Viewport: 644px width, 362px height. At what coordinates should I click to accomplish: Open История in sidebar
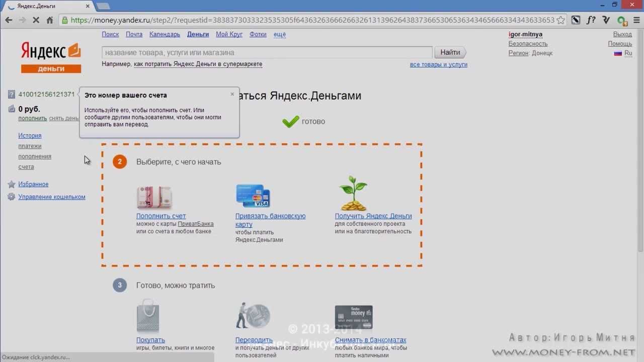pos(30,136)
